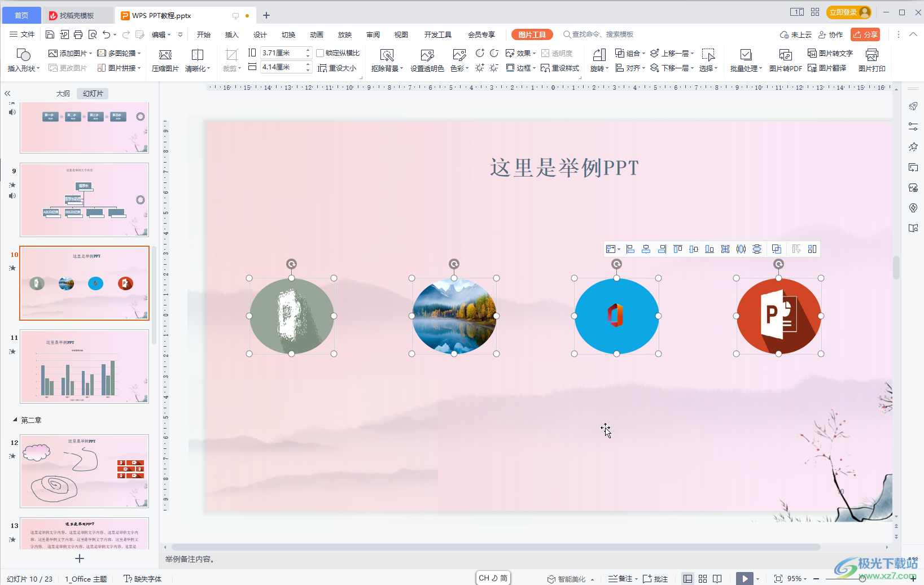
Task: Click align-top icon in floating toolbar
Action: point(678,249)
